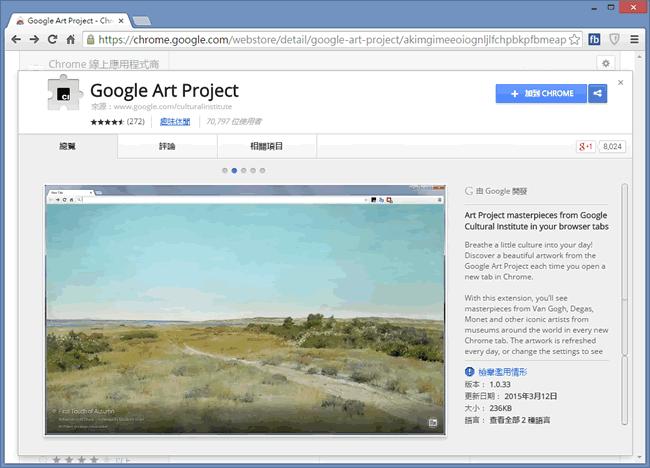Image resolution: width=650 pixels, height=468 pixels.
Task: Add extension with blue CHROME button
Action: point(541,93)
